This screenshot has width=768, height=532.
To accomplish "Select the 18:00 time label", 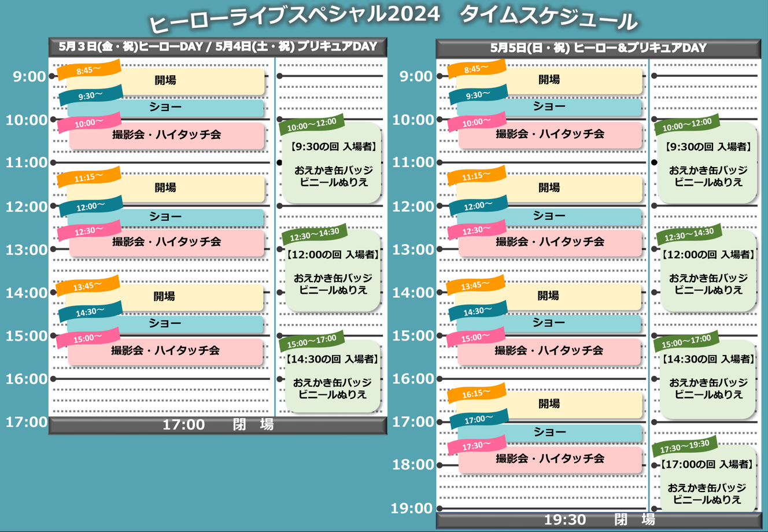I will coord(412,465).
